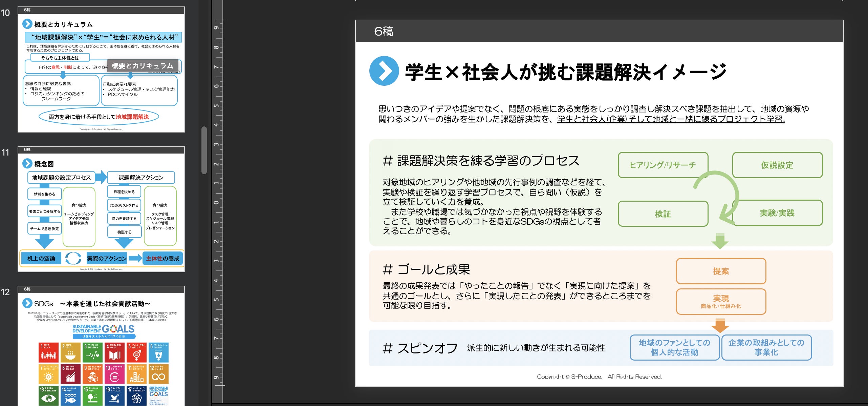Image resolution: width=868 pixels, height=406 pixels.
Task: Click the slide title 学生×社会人が挑む課題解決イメージ
Action: (565, 72)
